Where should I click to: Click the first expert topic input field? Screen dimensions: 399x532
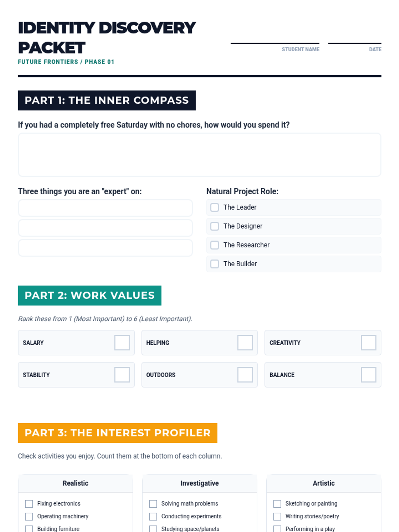[105, 208]
